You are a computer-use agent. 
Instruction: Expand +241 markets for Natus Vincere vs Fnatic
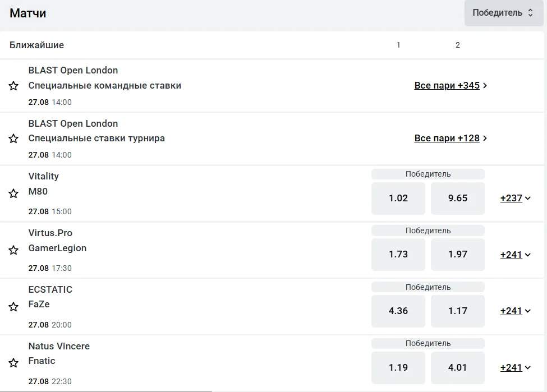point(515,367)
